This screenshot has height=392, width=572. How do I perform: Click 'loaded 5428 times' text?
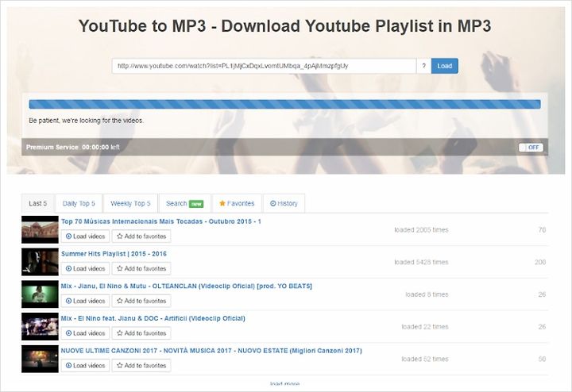[x=421, y=262]
